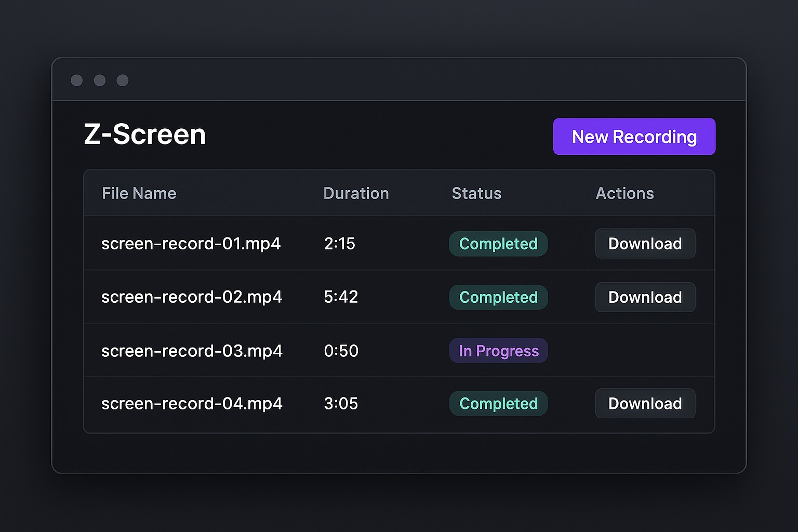Click Completed badge for screen-record-01.mp4
This screenshot has height=532, width=798.
[498, 244]
